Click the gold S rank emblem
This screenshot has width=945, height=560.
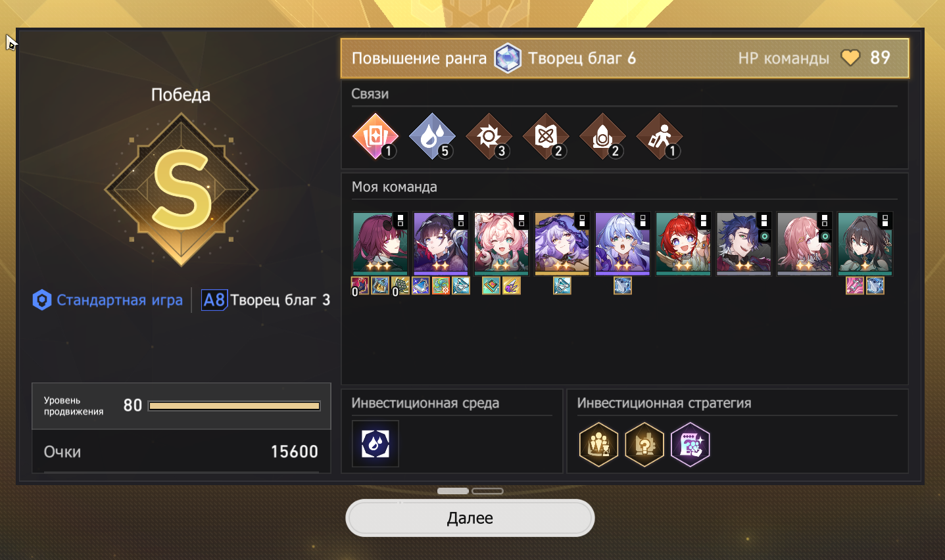[182, 190]
